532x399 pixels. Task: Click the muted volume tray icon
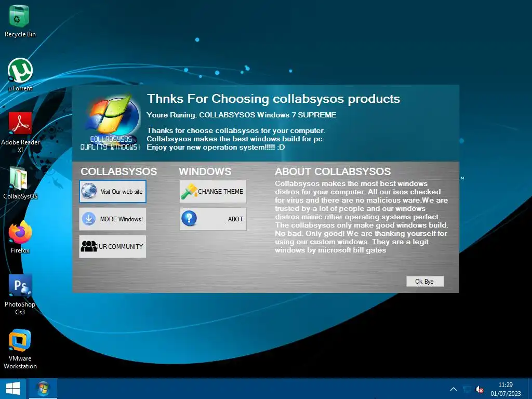[480, 390]
